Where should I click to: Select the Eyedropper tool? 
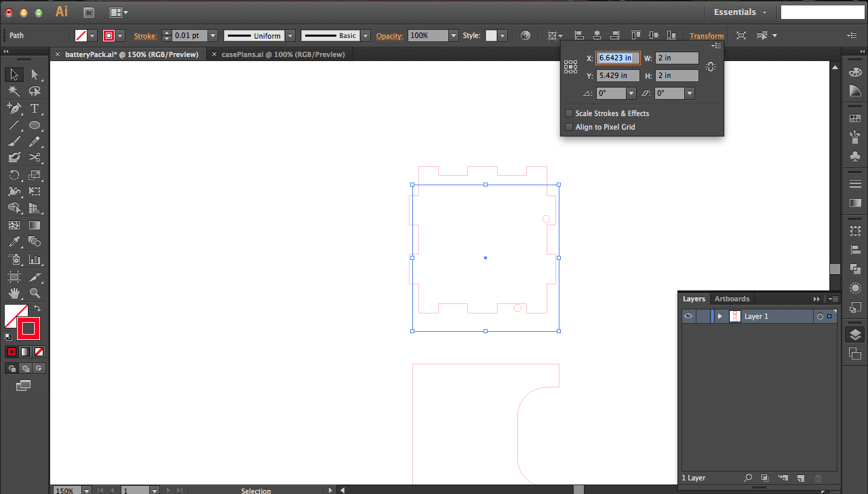tap(14, 242)
